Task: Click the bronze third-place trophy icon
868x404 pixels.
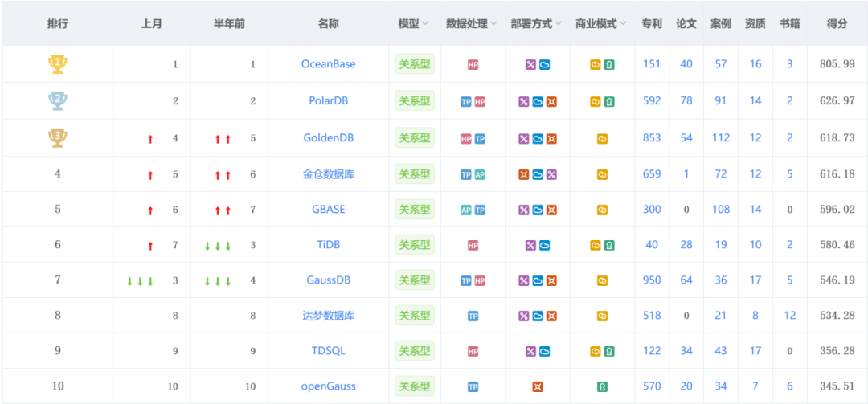Action: tap(58, 138)
